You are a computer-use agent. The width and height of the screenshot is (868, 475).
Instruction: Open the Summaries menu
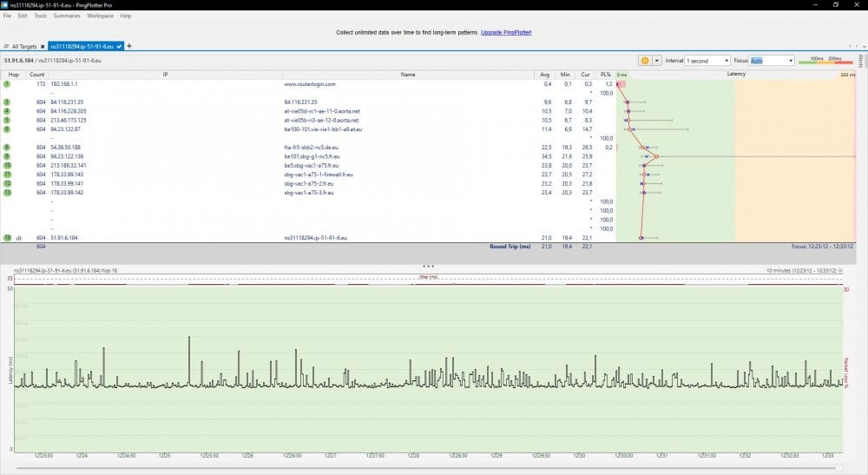(x=67, y=16)
